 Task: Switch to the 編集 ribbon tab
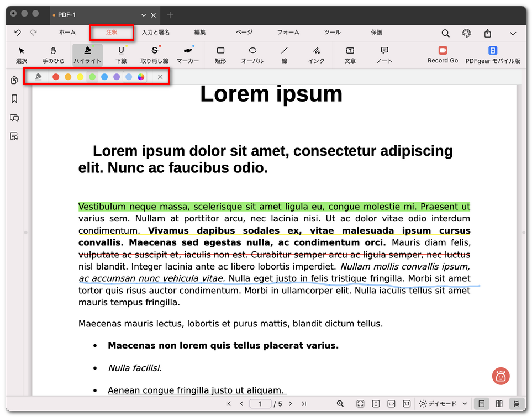pyautogui.click(x=199, y=32)
